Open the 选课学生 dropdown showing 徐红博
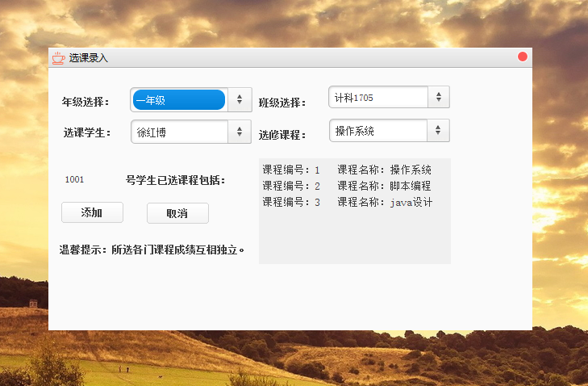Screen dimensions: 588x386 (x=191, y=132)
